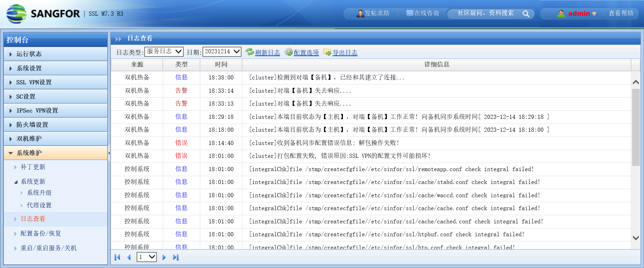Viewport: 644px width, 268px height.
Task: Open the page number dropdown
Action: point(146,257)
